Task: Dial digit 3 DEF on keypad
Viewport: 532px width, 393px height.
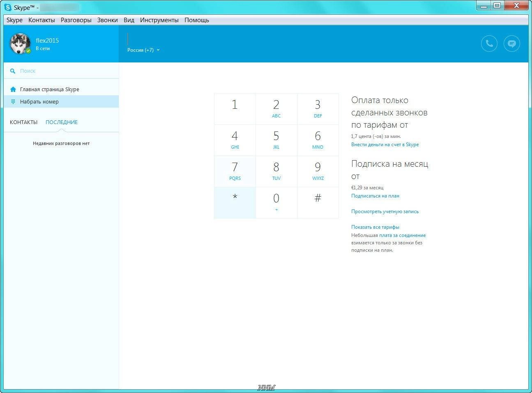Action: (318, 109)
